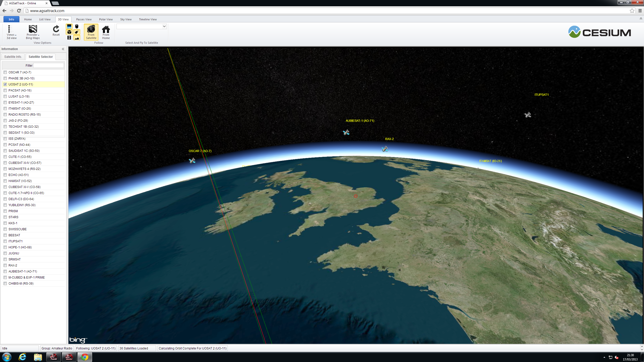Toggle the terrain mountain icon

[x=77, y=38]
